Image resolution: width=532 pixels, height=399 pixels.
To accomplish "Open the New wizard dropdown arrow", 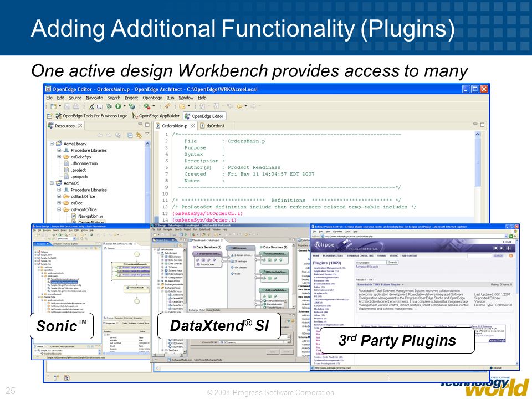I will click(60, 106).
